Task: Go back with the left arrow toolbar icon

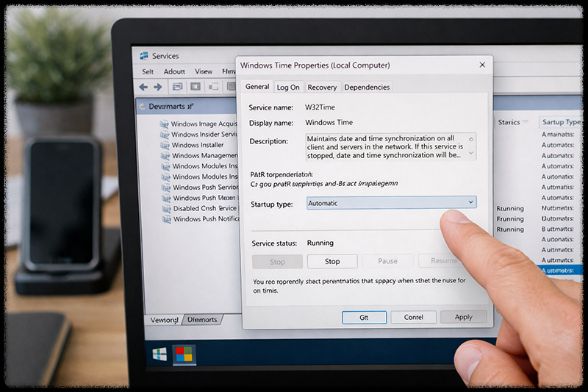Action: coord(143,87)
